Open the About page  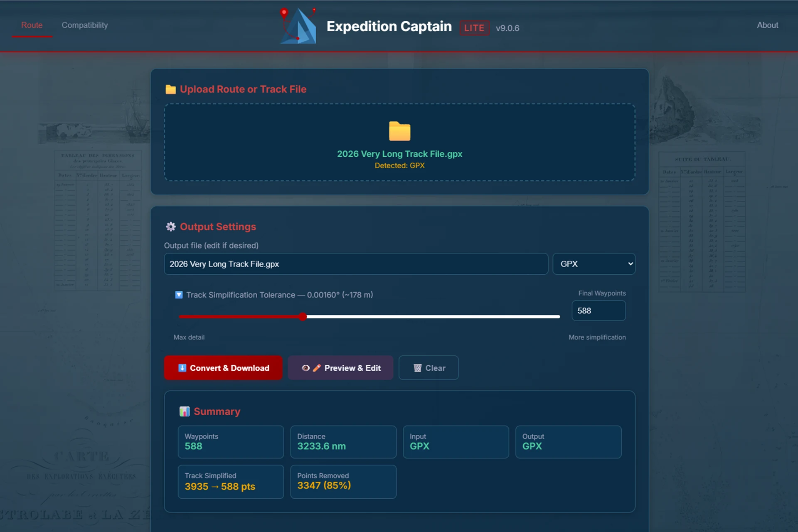(767, 25)
